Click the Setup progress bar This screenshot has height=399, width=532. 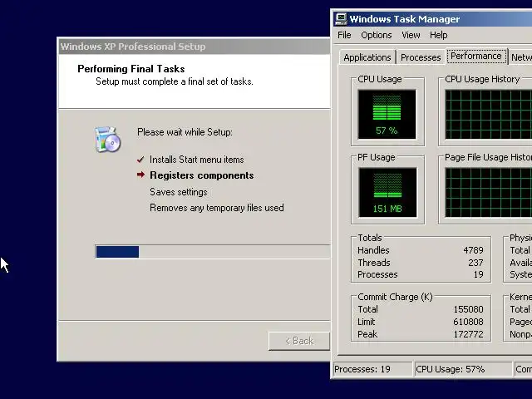coord(213,251)
